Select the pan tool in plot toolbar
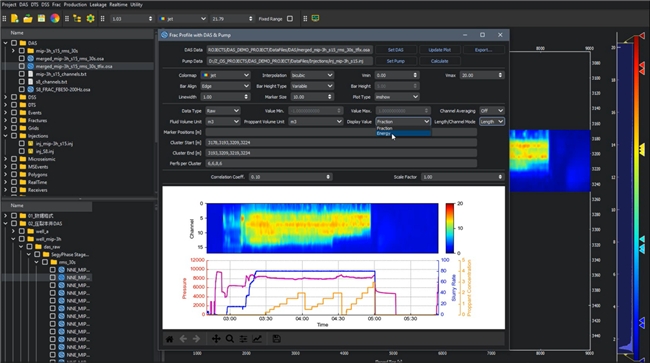 pyautogui.click(x=216, y=339)
